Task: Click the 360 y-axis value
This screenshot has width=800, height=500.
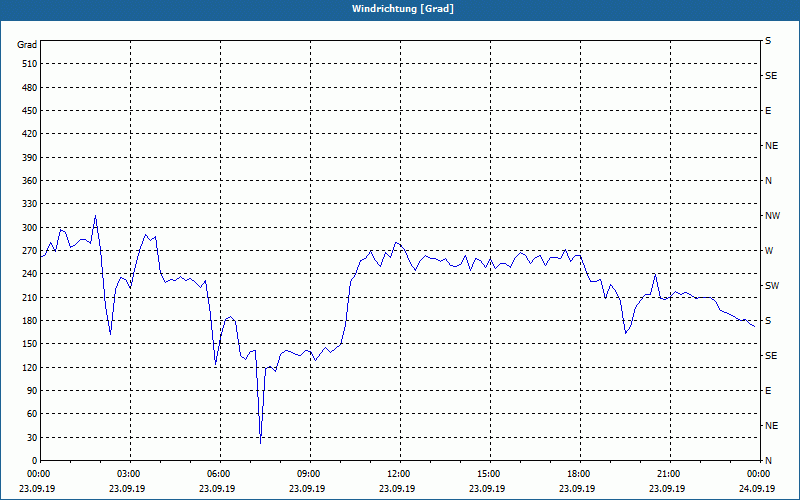Action: point(29,181)
